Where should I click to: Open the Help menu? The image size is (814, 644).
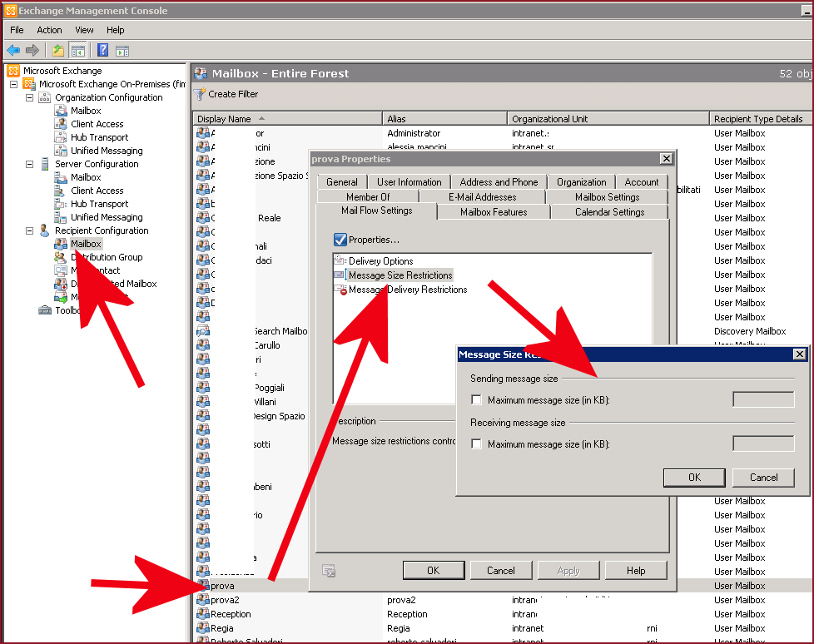pos(115,30)
